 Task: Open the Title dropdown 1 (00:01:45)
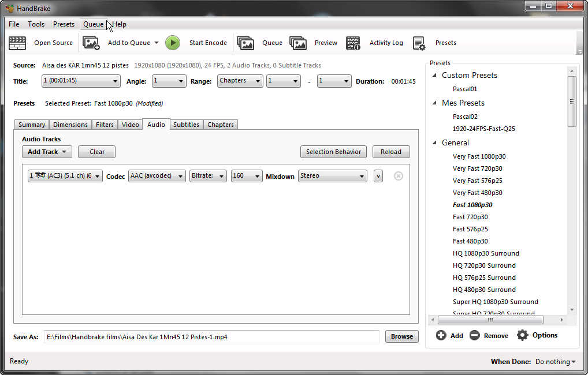coord(81,81)
